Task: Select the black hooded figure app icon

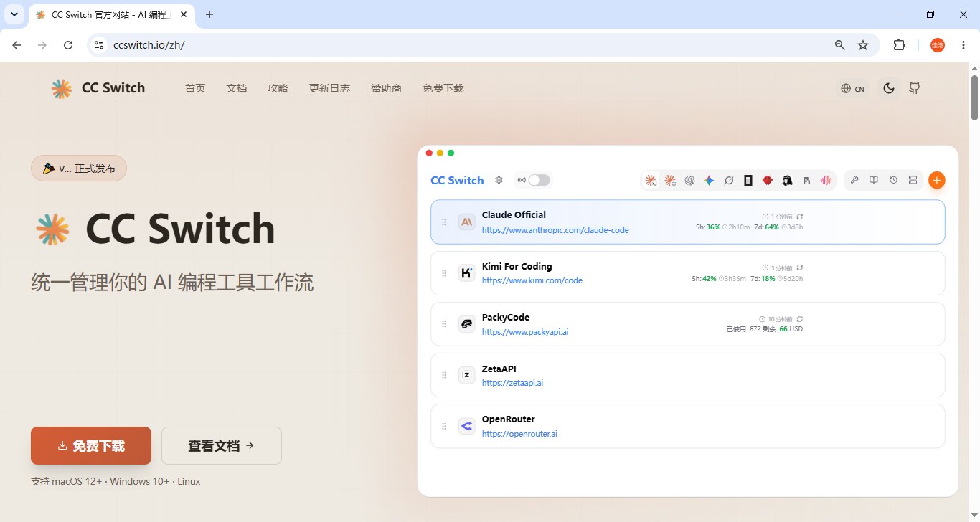Action: click(x=787, y=181)
